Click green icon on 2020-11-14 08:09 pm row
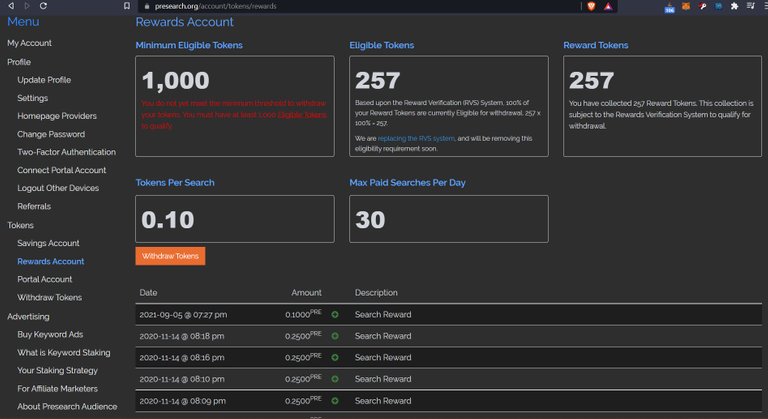This screenshot has width=768, height=419. (335, 401)
